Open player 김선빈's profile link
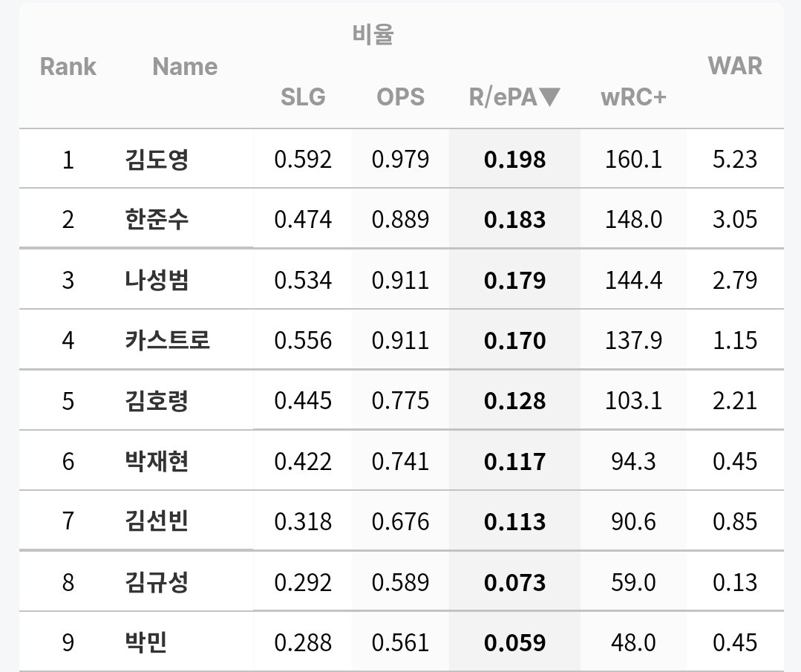Viewport: 801px width, 672px height. 157,521
